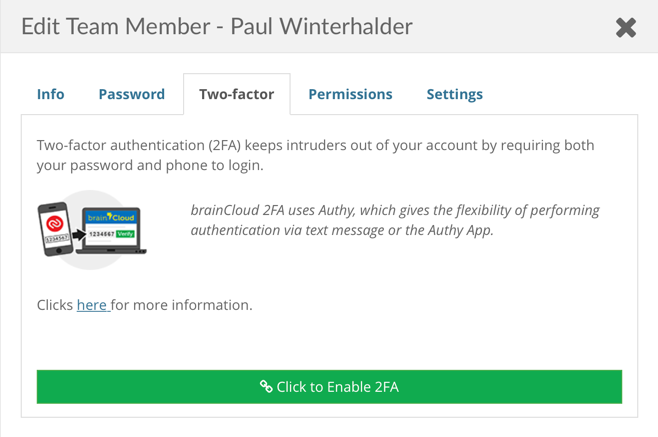Open the Password tab
Image resolution: width=658 pixels, height=437 pixels.
click(x=131, y=94)
